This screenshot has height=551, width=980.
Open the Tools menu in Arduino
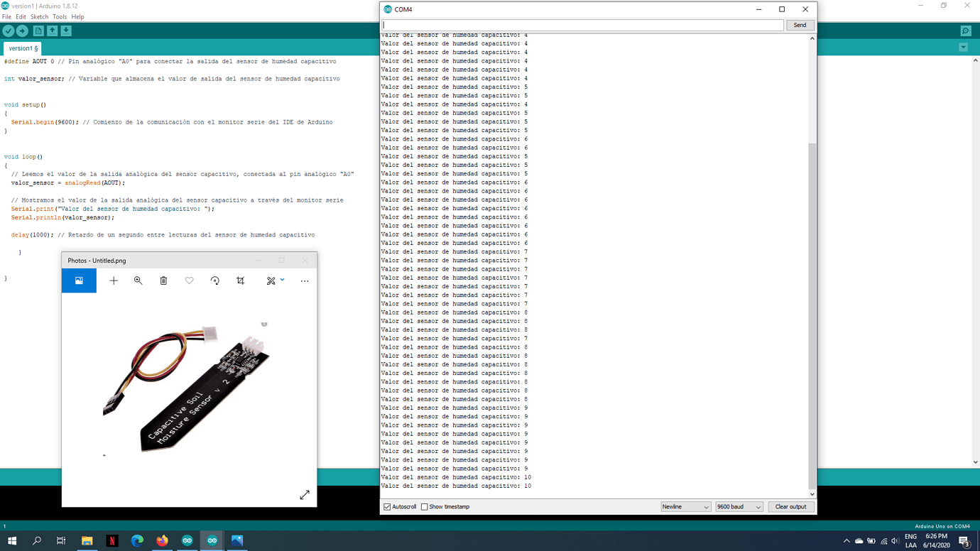point(60,16)
